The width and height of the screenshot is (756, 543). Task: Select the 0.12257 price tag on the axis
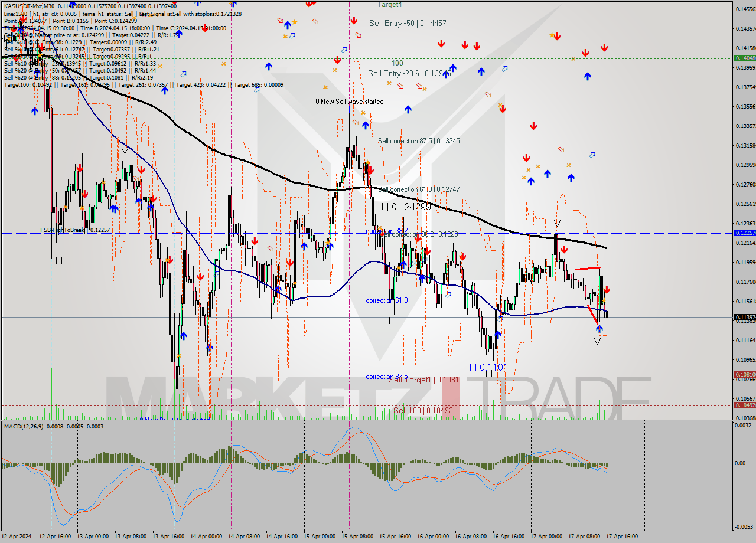744,233
